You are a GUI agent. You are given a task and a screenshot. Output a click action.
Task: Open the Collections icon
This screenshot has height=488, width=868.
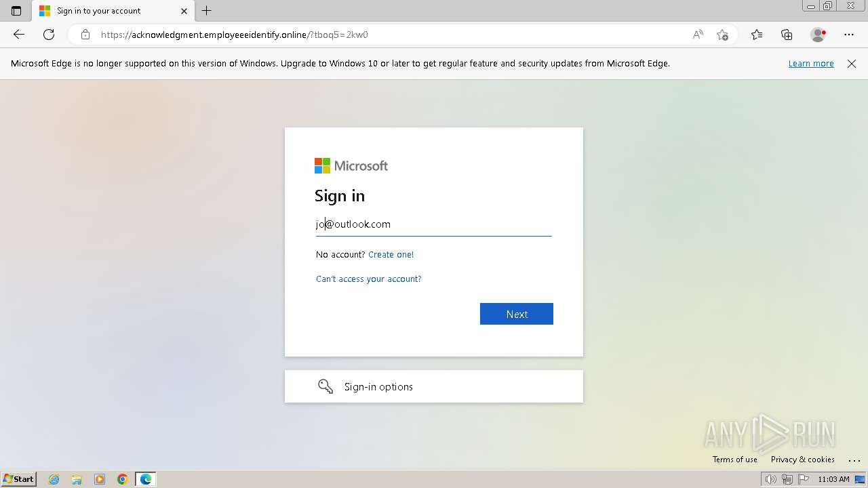click(x=787, y=35)
